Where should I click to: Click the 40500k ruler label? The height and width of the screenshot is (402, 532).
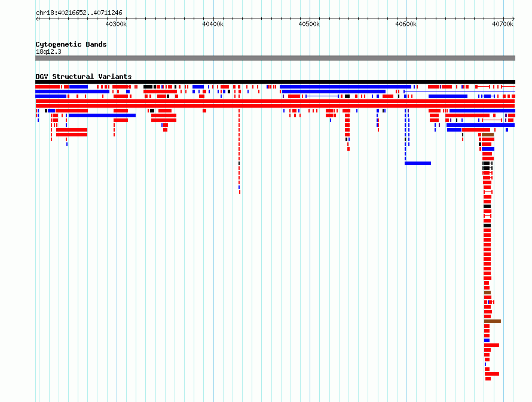coord(309,24)
